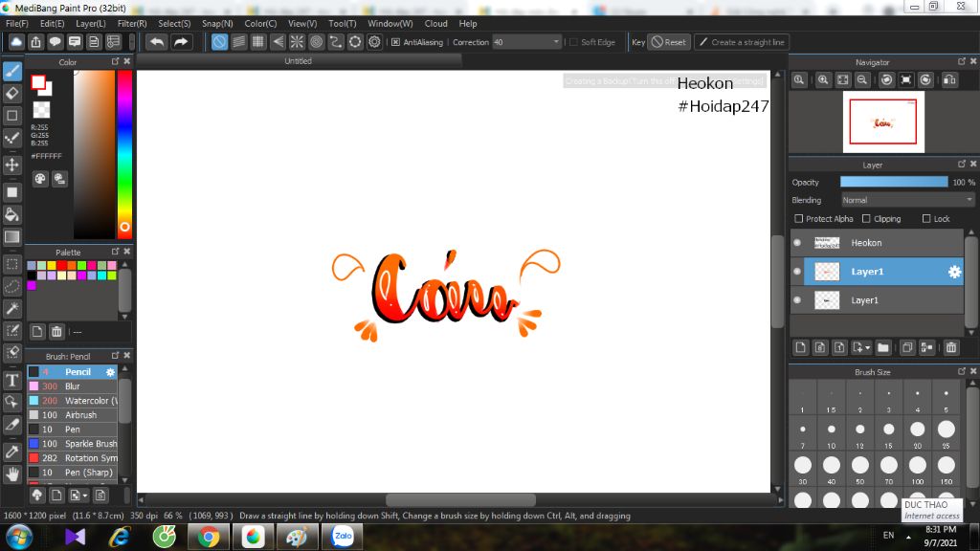The height and width of the screenshot is (551, 980).
Task: Select the transparent color swatch
Action: coord(41,110)
